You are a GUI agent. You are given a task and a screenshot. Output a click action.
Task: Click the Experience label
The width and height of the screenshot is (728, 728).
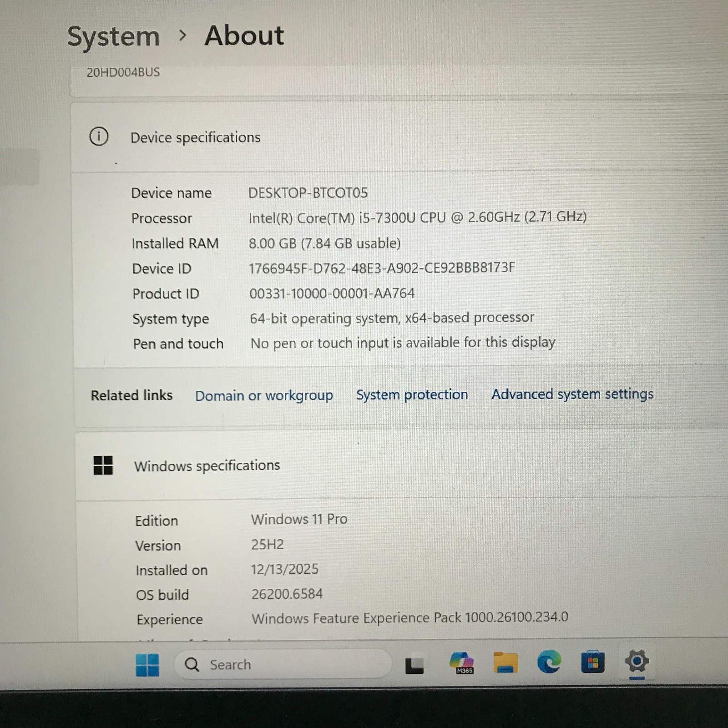pyautogui.click(x=170, y=620)
